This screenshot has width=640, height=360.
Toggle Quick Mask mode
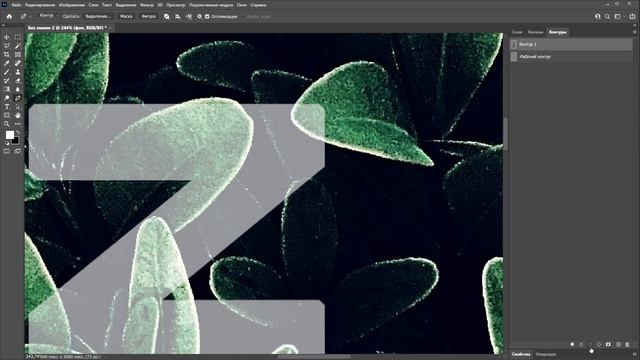pyautogui.click(x=7, y=151)
